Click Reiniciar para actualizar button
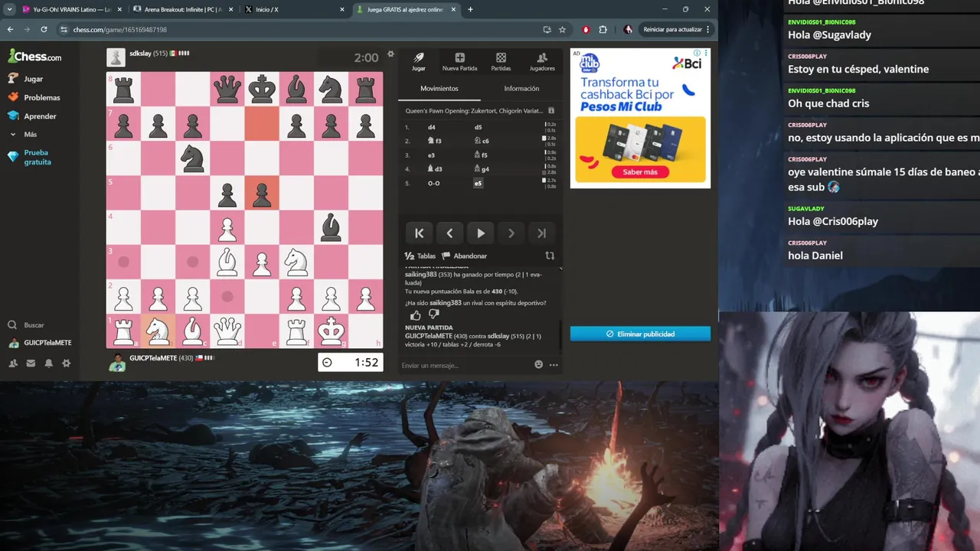The width and height of the screenshot is (980, 551). coord(676,29)
